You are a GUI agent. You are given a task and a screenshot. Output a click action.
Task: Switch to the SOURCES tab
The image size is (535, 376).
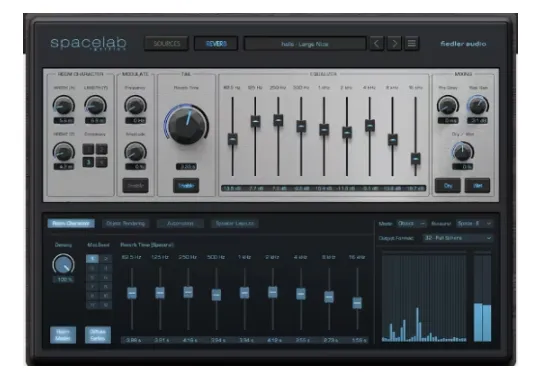coord(166,44)
